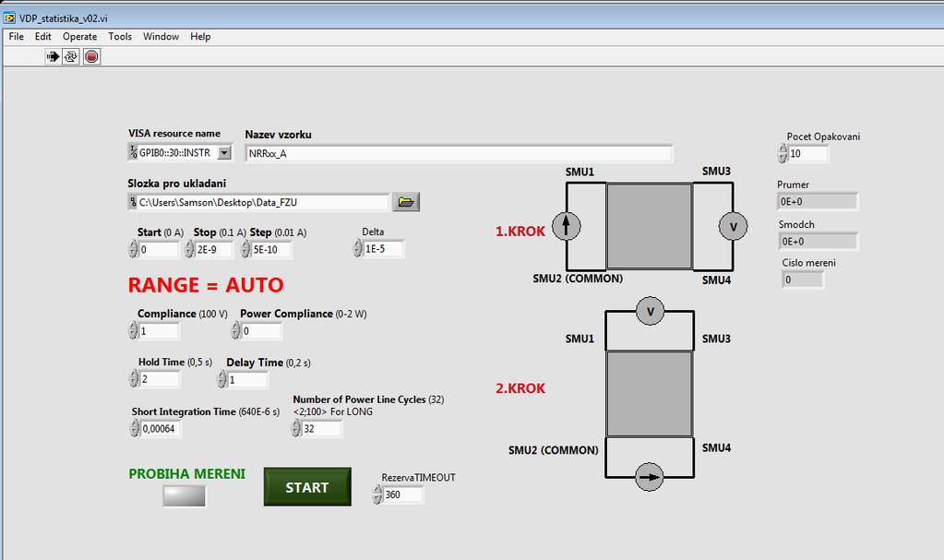Image resolution: width=944 pixels, height=560 pixels.
Task: Click the Power Line Cycles field showing 32
Action: point(321,429)
